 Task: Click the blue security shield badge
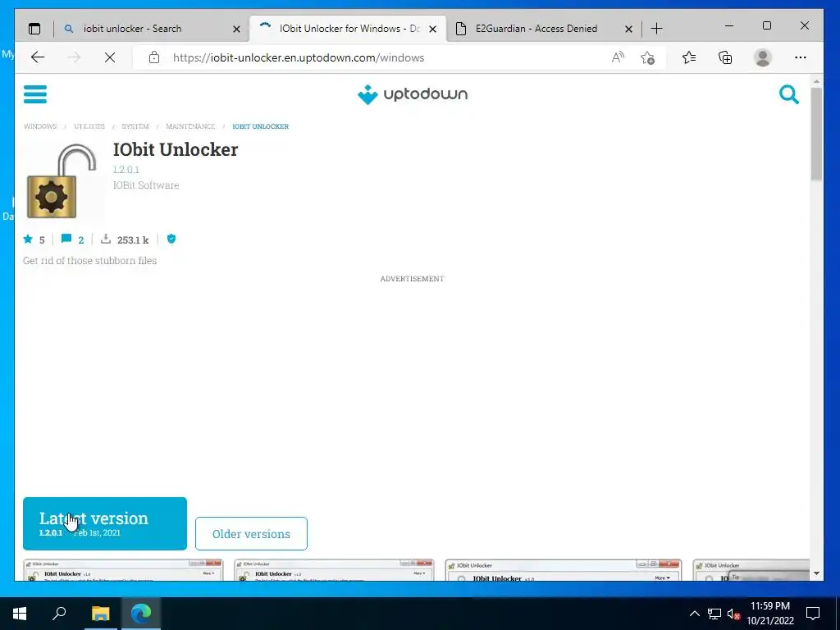[x=171, y=239]
